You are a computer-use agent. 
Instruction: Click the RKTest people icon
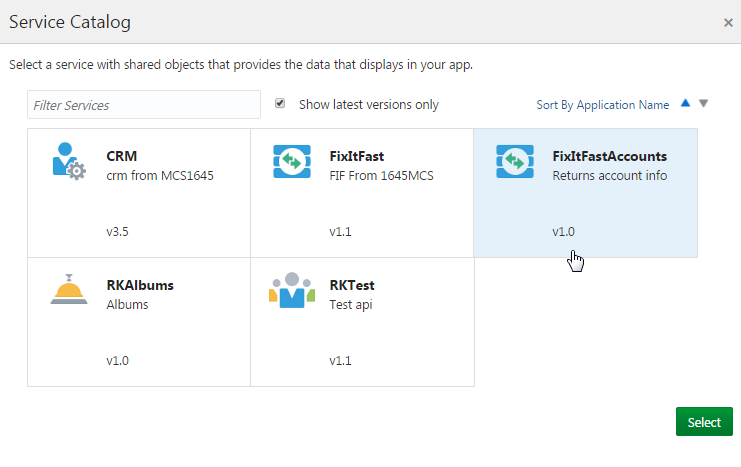(291, 290)
